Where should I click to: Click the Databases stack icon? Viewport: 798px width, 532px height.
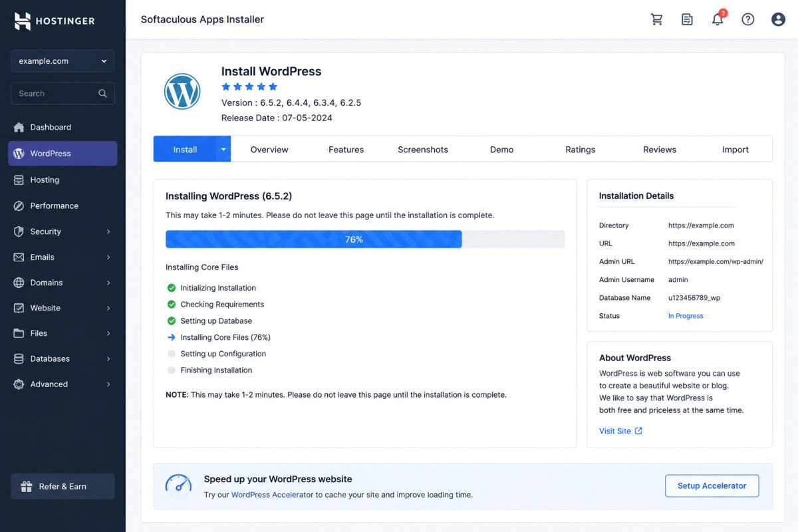pyautogui.click(x=19, y=359)
